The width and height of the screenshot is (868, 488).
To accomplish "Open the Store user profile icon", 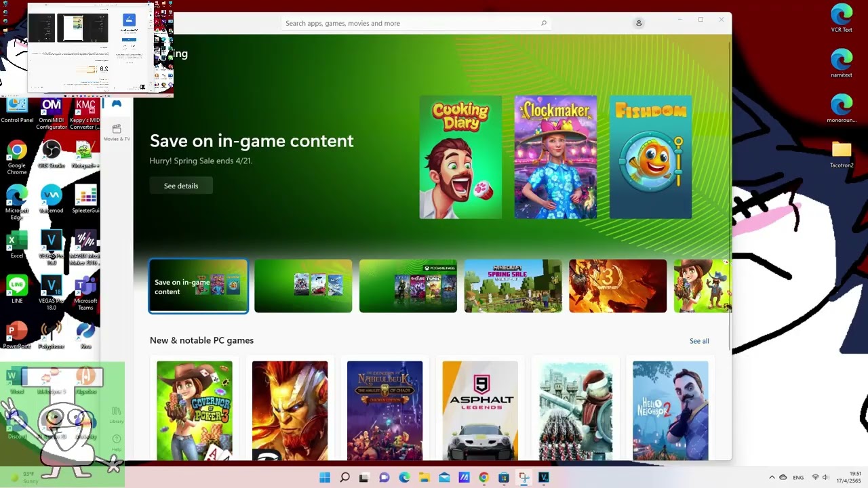I will click(x=639, y=23).
